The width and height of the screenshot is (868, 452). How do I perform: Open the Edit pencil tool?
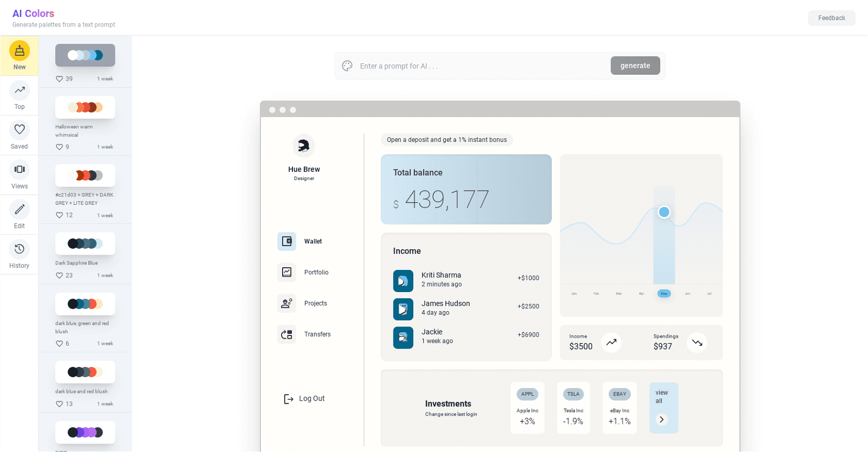pos(20,209)
